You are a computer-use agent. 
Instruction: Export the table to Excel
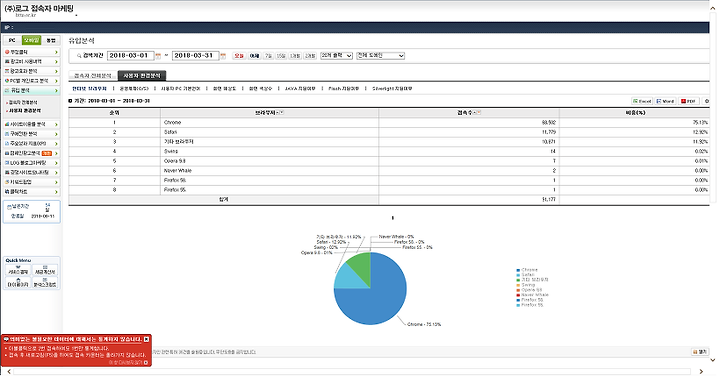tap(642, 101)
